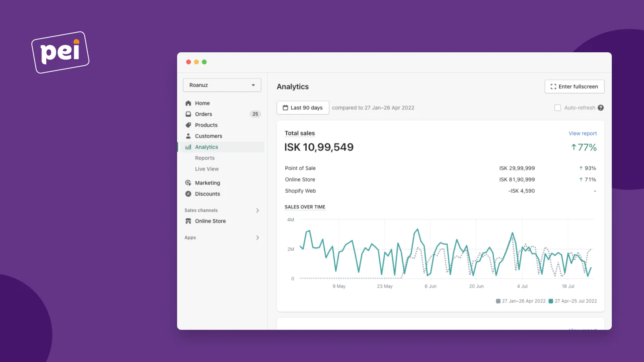The image size is (644, 362).
Task: Click the Auto-refresh help question mark icon
Action: (x=601, y=108)
